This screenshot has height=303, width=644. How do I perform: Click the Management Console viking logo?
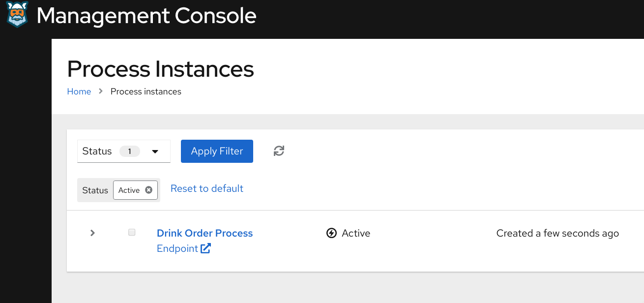(x=16, y=15)
